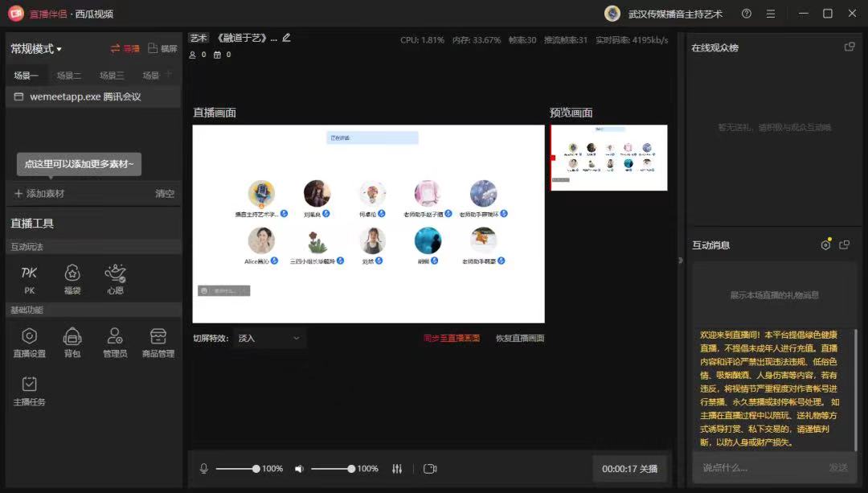
Task: Switch to the 场景三 scene tab
Action: pyautogui.click(x=112, y=76)
